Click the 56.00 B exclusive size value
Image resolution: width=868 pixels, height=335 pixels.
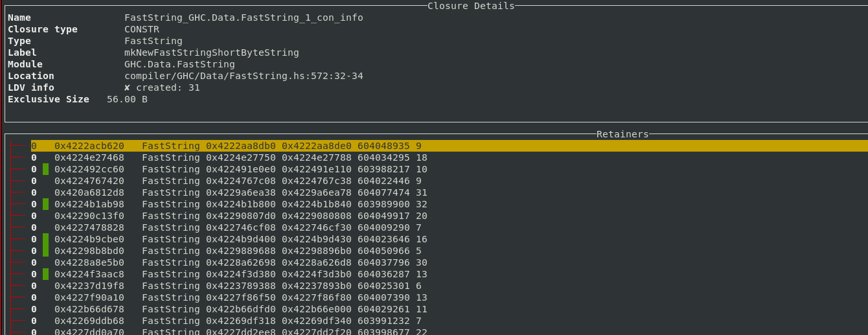coord(127,99)
